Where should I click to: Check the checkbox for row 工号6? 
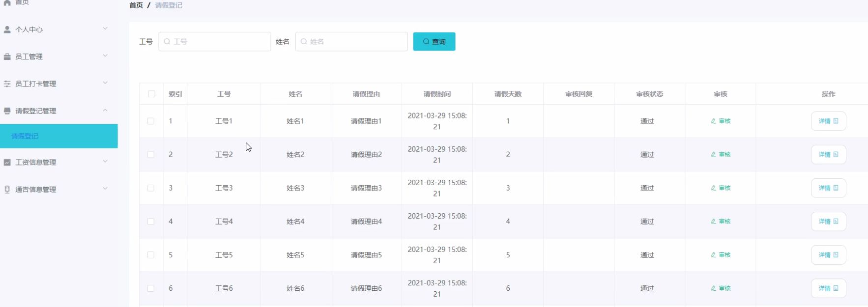tap(151, 288)
